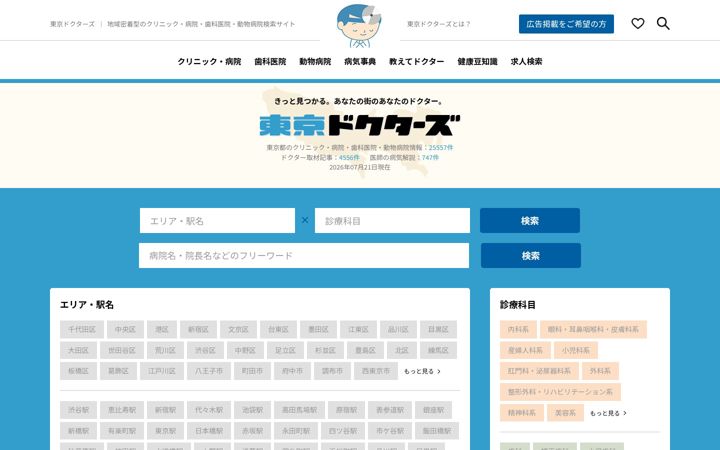Select the 渋谷駅 station tag
The width and height of the screenshot is (720, 450).
(x=79, y=410)
